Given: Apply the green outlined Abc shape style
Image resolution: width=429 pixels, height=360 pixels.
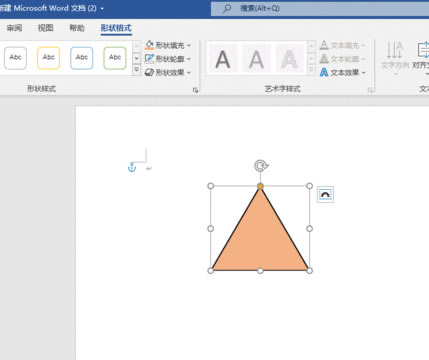Looking at the screenshot, I should 115,58.
